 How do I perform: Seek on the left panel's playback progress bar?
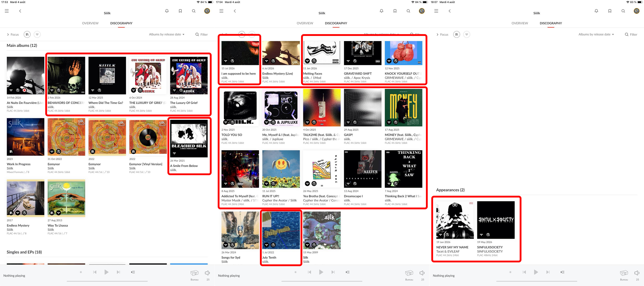coord(107,281)
